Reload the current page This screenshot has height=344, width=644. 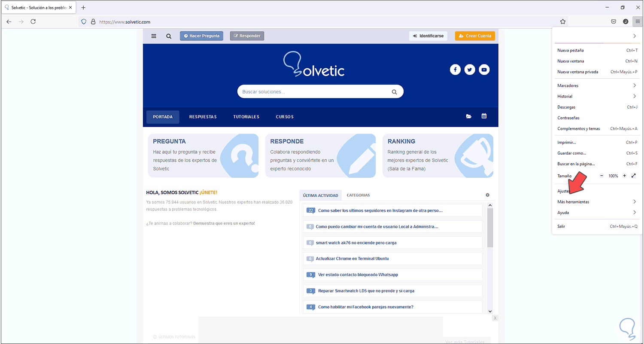(x=33, y=21)
